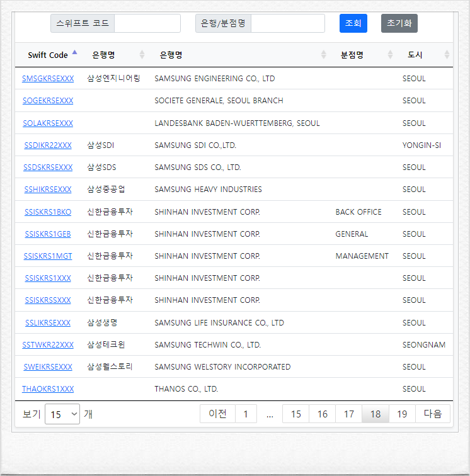470x476 pixels.
Task: Select 삼성엔지니어링 bank name cell
Action: [x=113, y=78]
